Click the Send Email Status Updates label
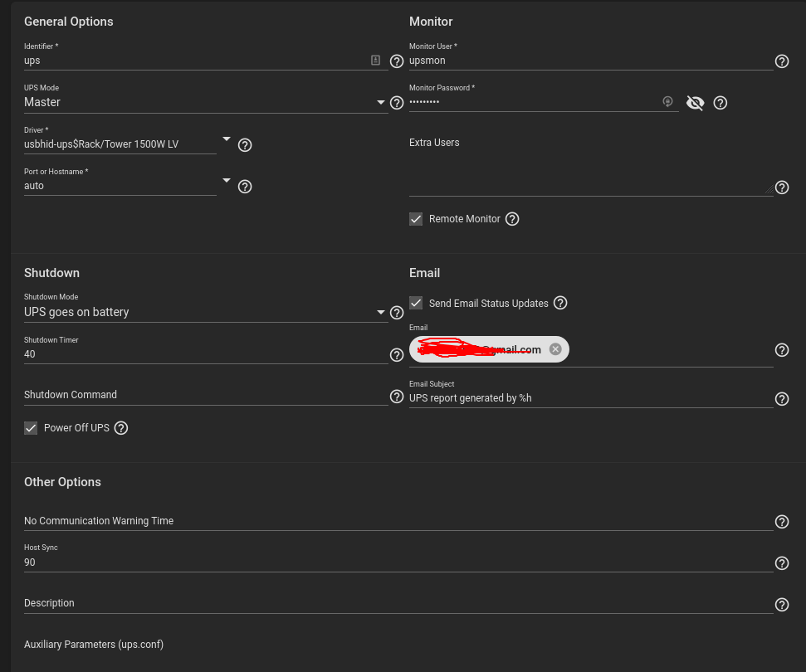Screen dimensions: 806x672 tap(488, 303)
